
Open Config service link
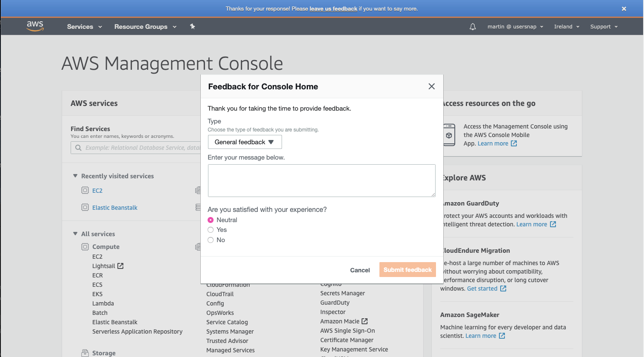pyautogui.click(x=215, y=303)
